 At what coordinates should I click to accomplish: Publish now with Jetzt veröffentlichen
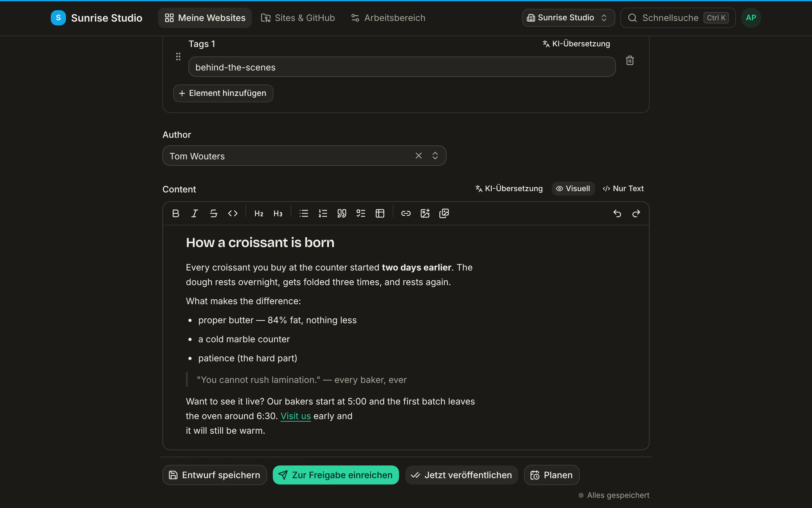462,475
